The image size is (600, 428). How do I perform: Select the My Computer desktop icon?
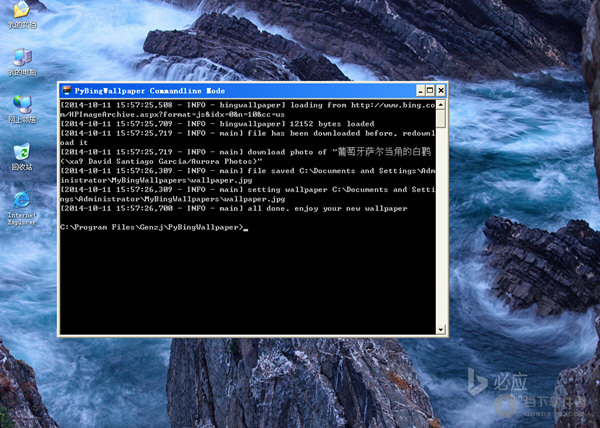[x=22, y=61]
